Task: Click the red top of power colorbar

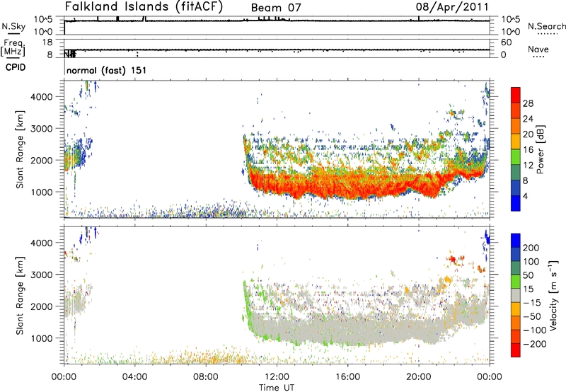Action: [x=516, y=95]
